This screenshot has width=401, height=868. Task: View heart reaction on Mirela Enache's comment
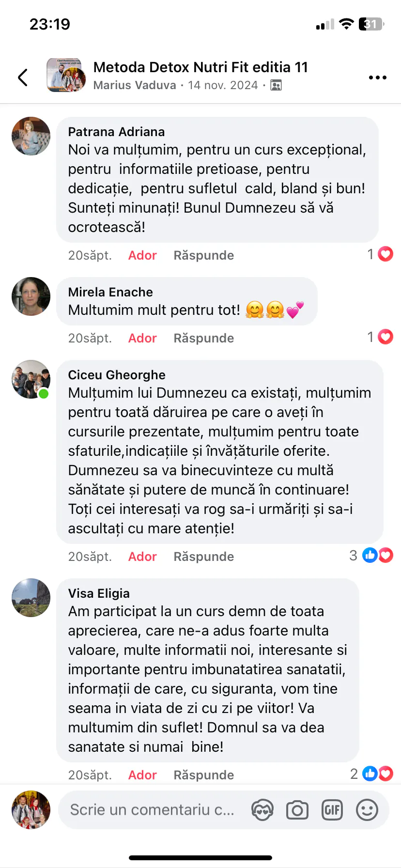[381, 337]
